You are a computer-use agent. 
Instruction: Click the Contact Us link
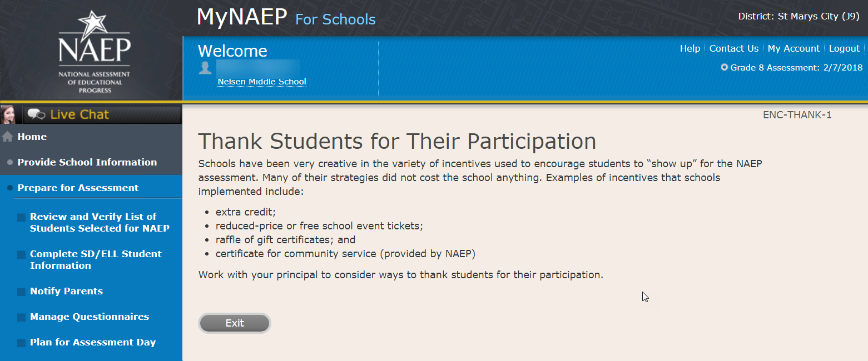pos(733,49)
